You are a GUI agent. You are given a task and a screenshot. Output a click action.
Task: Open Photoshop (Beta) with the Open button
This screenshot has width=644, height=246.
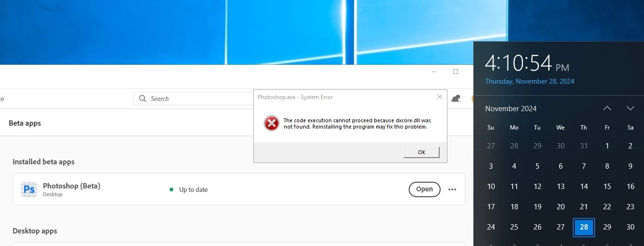(425, 189)
